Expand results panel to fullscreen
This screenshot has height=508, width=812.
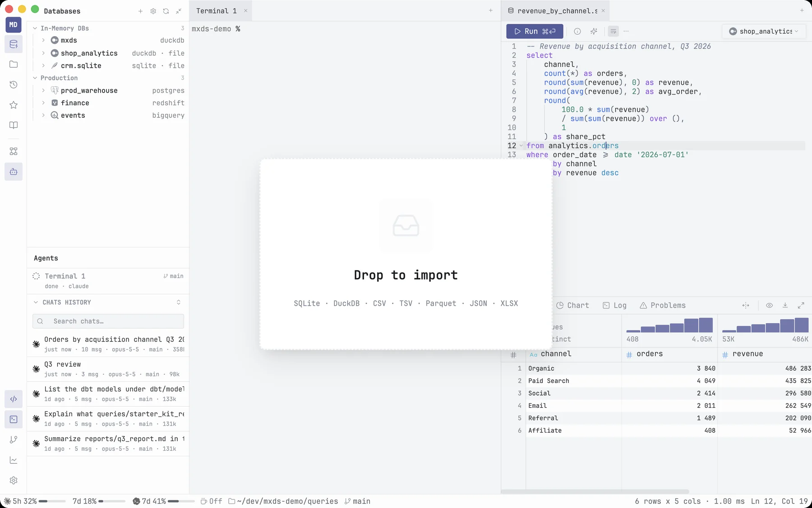[801, 305]
